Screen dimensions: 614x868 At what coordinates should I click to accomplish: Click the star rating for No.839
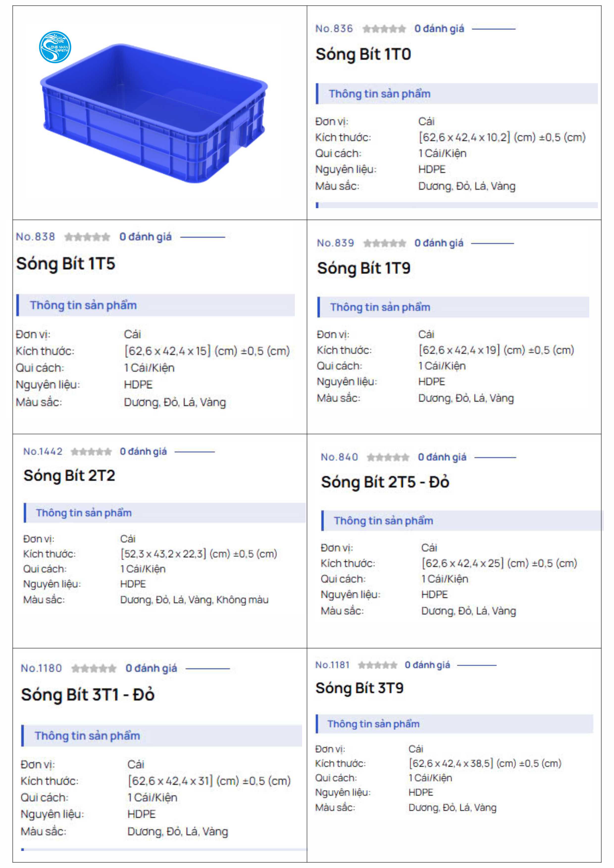tap(385, 243)
